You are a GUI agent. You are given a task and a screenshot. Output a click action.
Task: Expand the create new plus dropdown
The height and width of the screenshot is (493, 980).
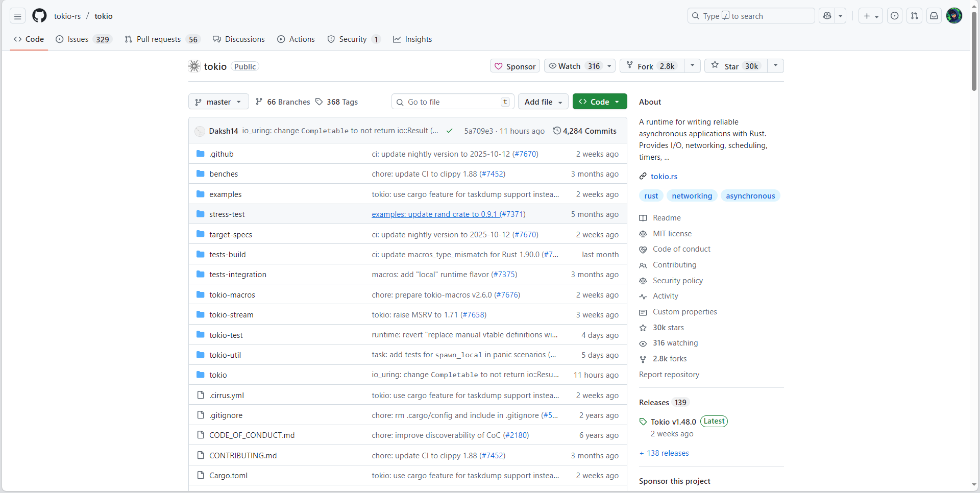(x=871, y=16)
